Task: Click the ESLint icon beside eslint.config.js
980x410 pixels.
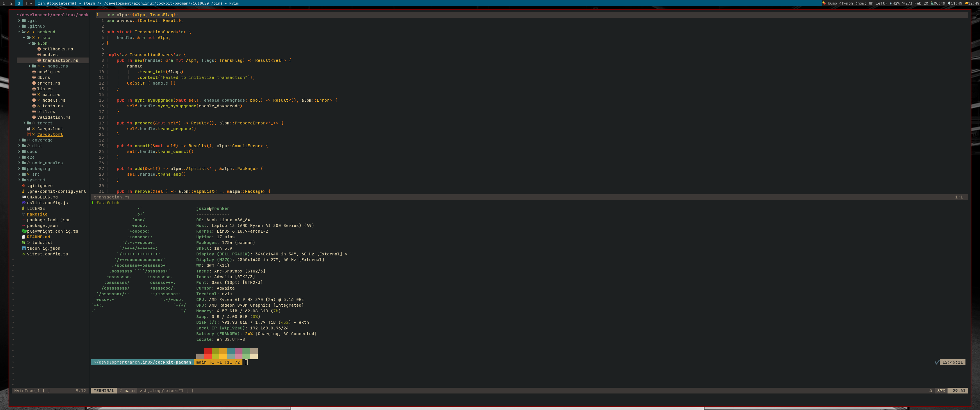Action: (x=24, y=203)
